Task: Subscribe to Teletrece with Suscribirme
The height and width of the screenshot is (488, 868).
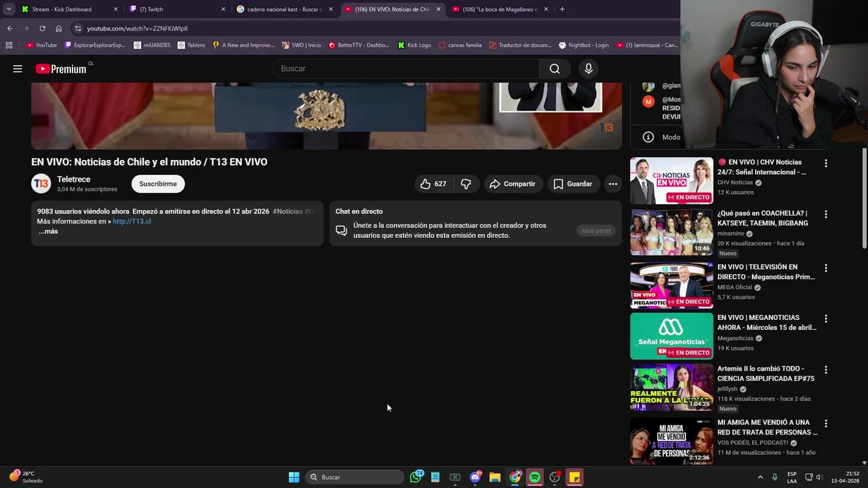Action: pos(158,184)
